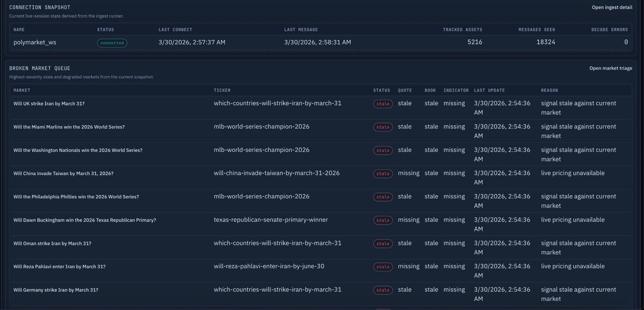Open 'Will China invade Taiwan' market
The image size is (644, 310).
[x=63, y=173]
